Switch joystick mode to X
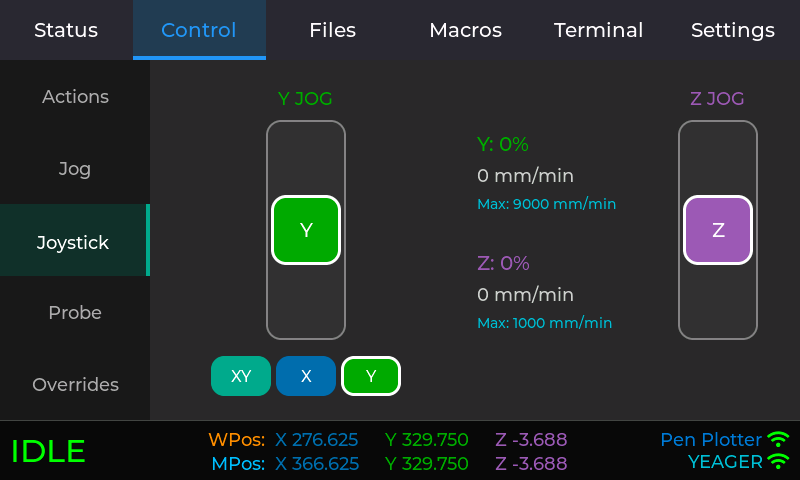 (306, 376)
